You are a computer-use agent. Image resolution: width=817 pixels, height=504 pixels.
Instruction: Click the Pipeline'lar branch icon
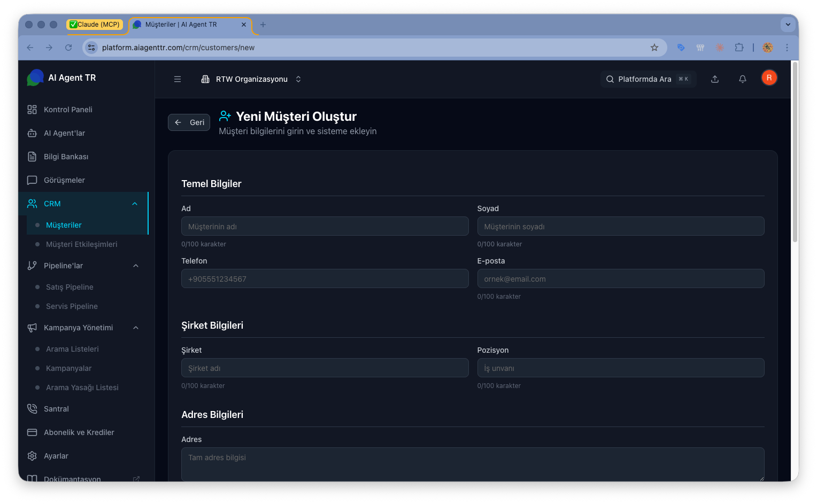click(x=32, y=266)
